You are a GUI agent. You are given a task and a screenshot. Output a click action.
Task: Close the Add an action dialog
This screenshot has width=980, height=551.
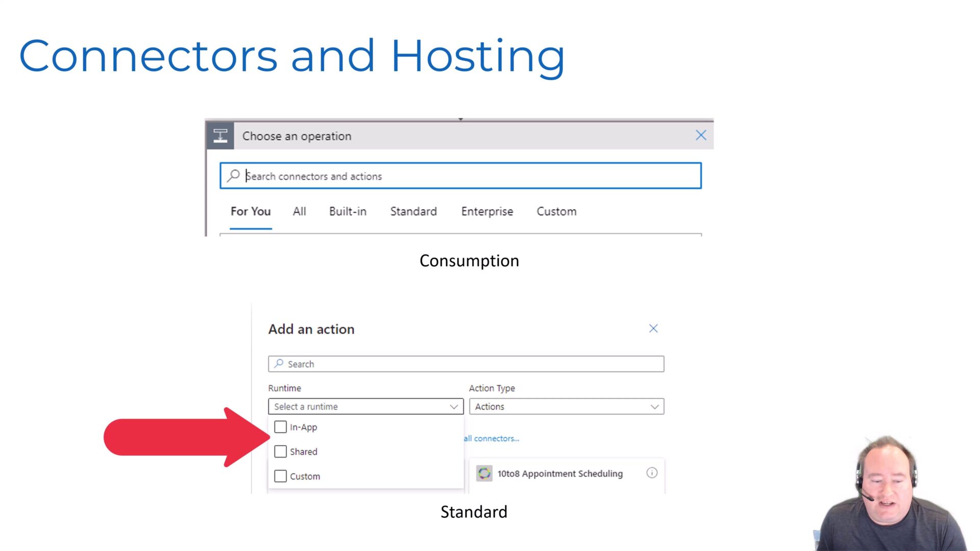click(x=653, y=329)
